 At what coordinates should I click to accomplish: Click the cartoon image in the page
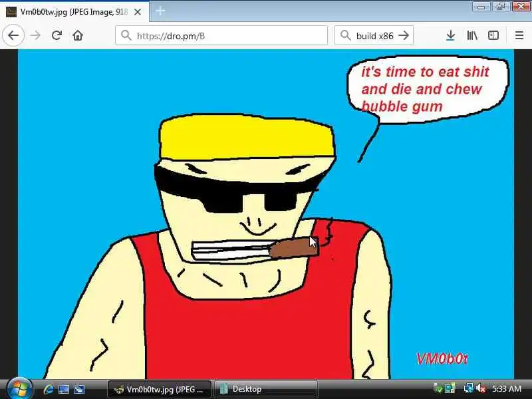[x=266, y=214]
